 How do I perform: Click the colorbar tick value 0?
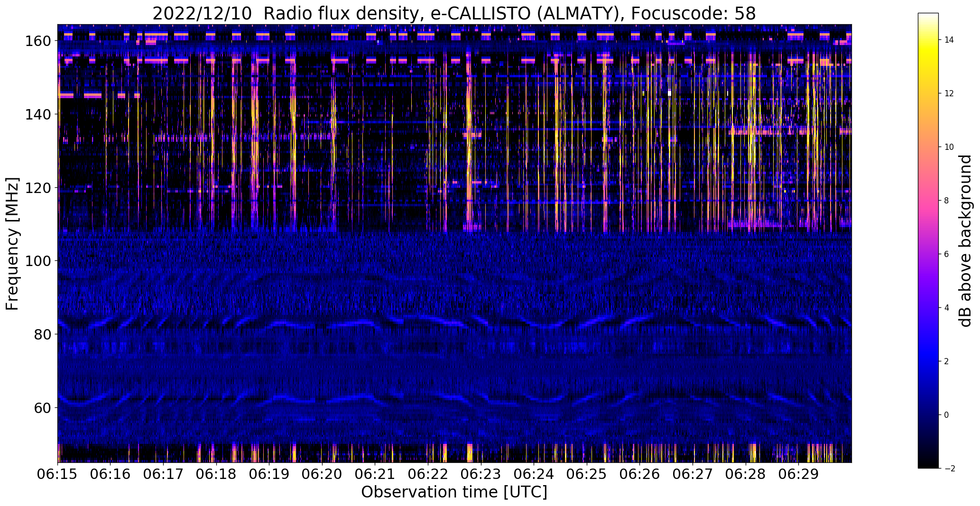[x=947, y=415]
